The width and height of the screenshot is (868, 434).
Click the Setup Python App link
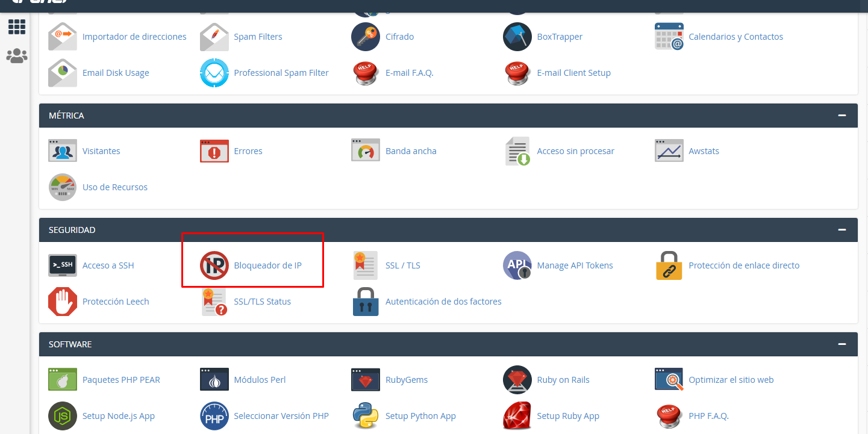[x=420, y=416]
